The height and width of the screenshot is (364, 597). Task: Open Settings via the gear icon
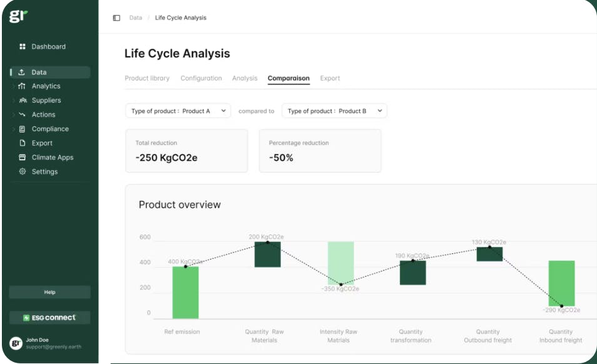pos(21,171)
